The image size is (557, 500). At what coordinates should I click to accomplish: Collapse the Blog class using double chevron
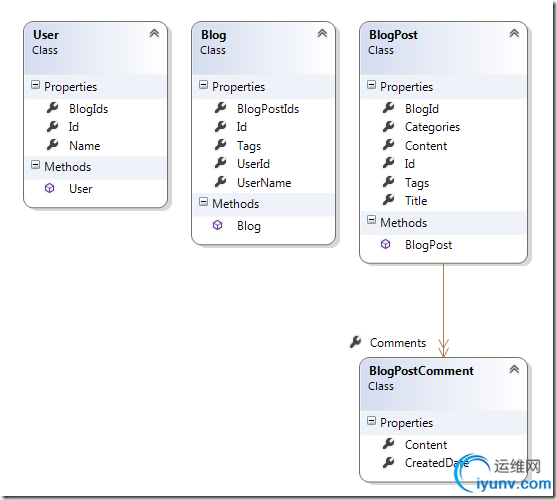[x=322, y=33]
